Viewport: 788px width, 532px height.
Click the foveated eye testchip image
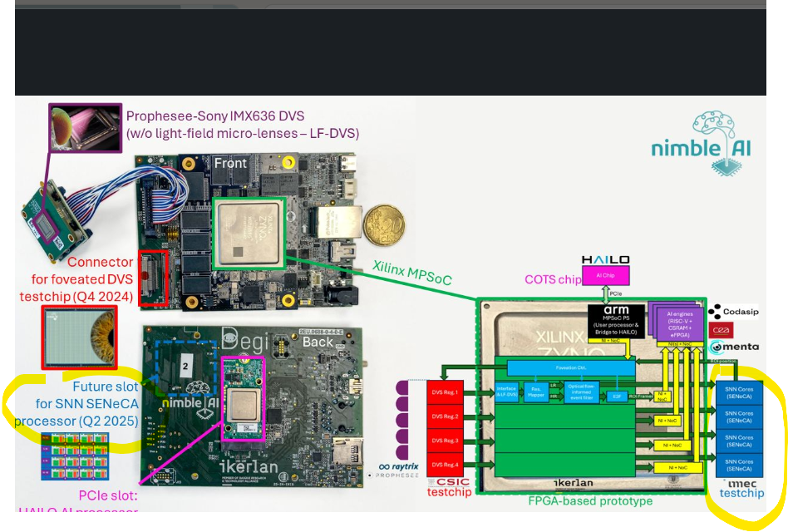78,335
